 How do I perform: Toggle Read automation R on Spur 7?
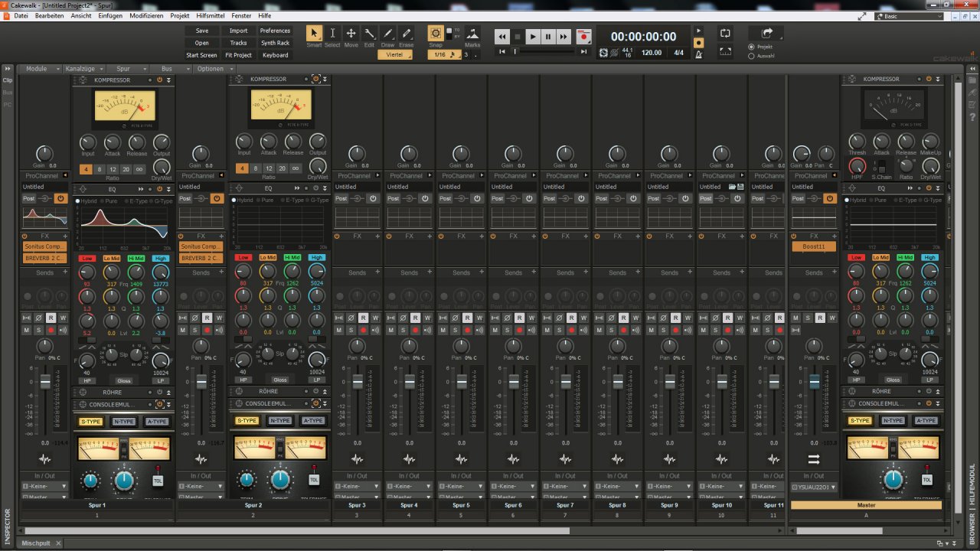point(571,318)
